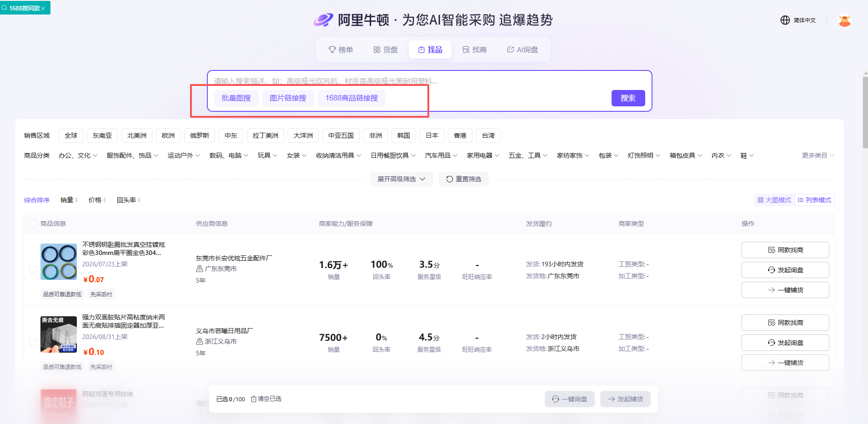Click the 重置筛选 reset button
Viewport: 868px width, 424px height.
click(464, 179)
